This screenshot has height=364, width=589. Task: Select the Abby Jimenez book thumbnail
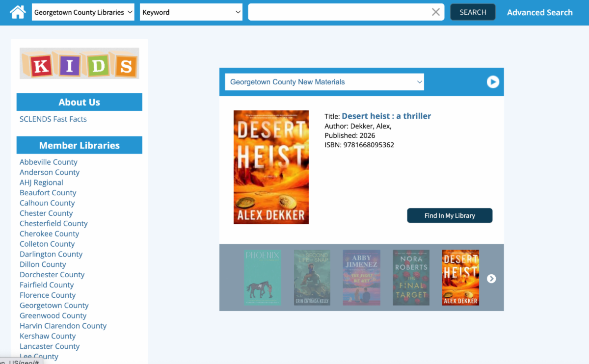[x=361, y=278]
